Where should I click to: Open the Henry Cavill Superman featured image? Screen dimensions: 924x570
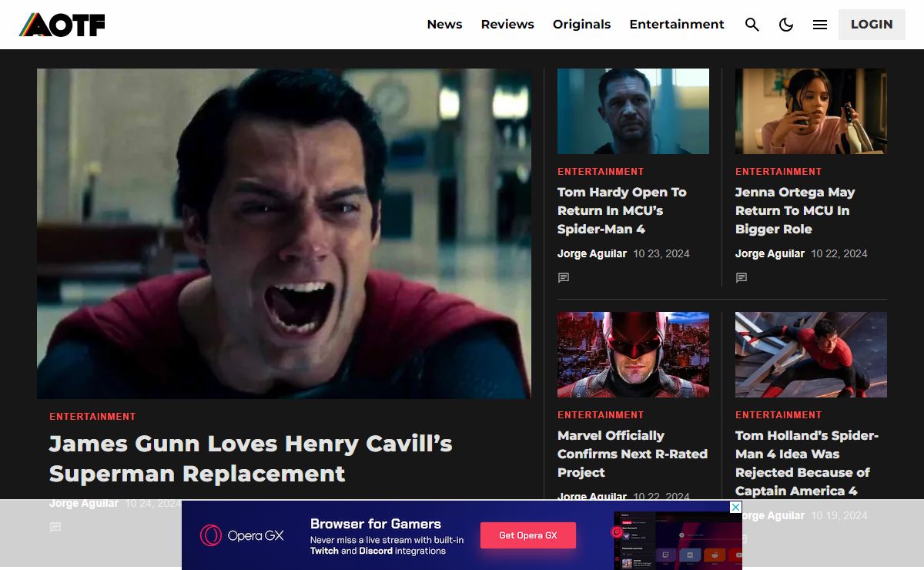coord(283,233)
